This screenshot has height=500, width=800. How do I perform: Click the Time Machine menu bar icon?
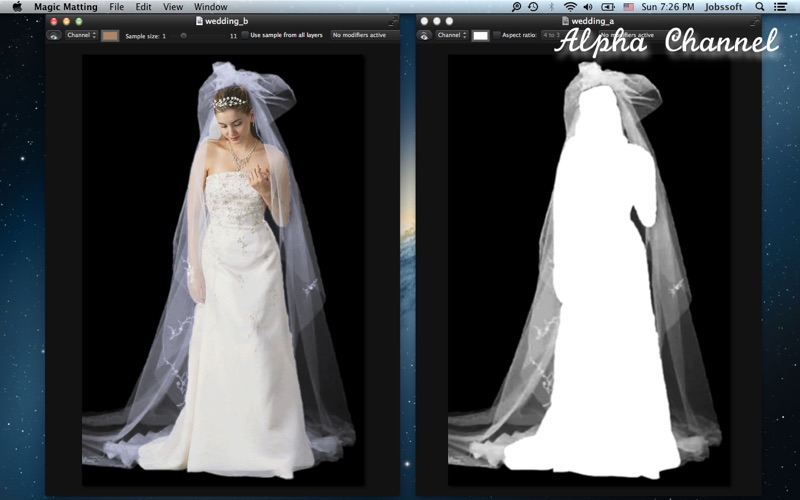[x=533, y=7]
